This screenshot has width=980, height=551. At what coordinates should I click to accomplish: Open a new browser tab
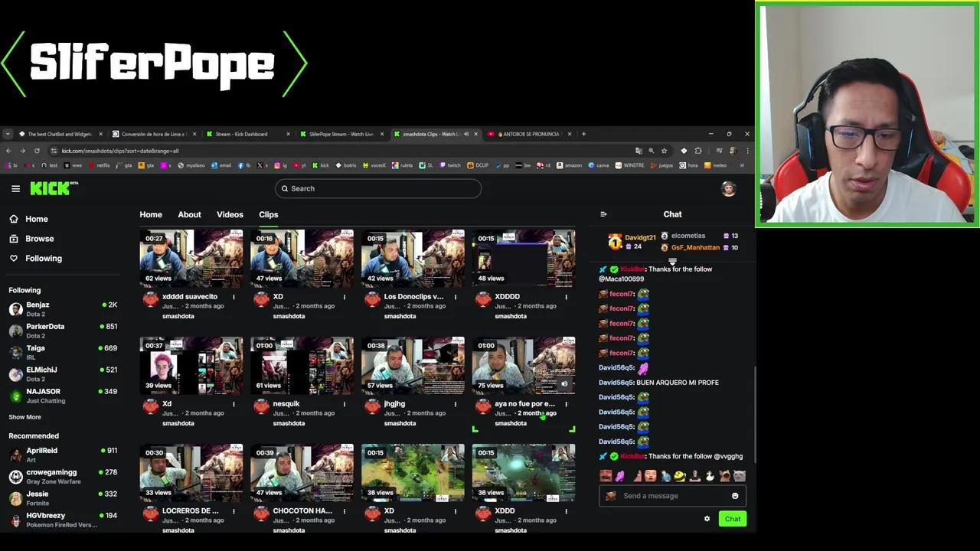[583, 134]
